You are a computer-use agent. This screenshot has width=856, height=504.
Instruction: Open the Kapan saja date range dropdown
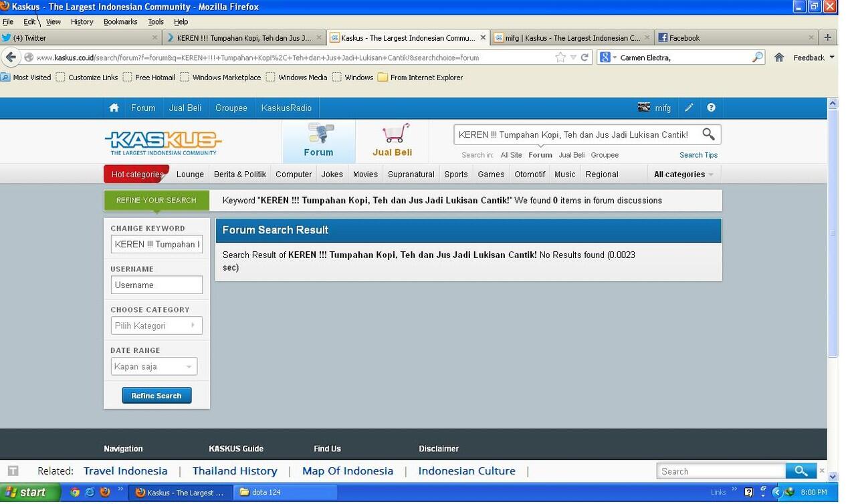[x=154, y=366]
